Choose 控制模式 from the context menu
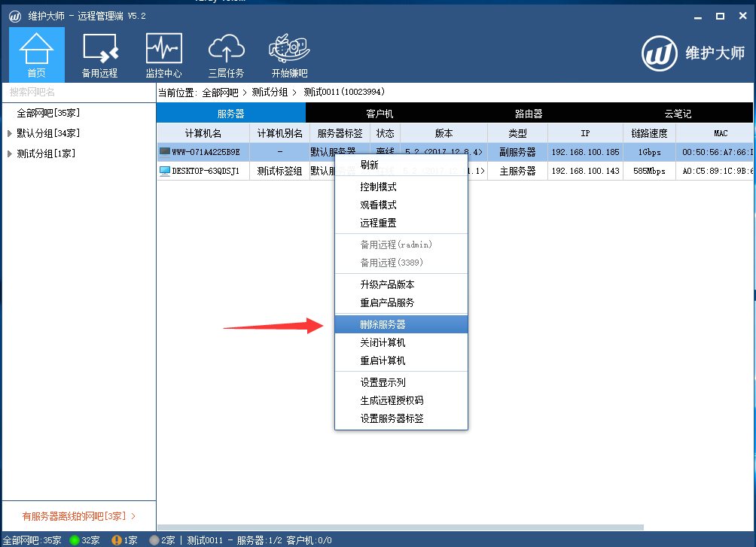Screen dimensions: 756x547 401,187
